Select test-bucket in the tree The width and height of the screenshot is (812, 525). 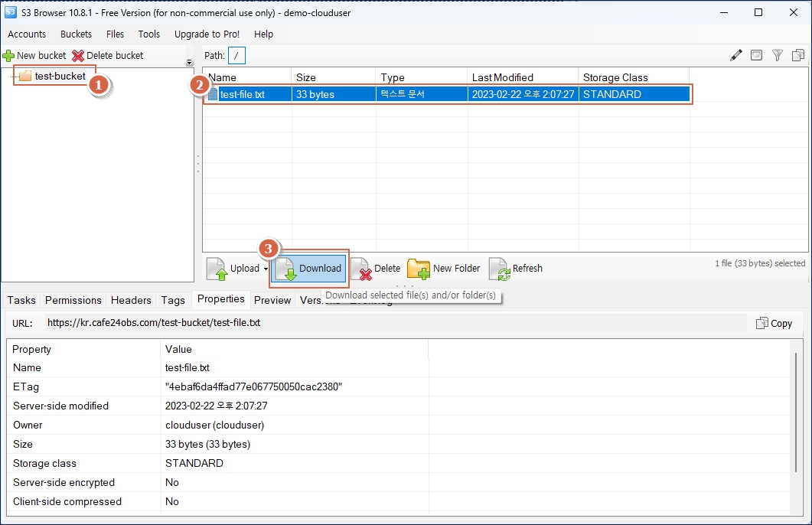point(60,76)
